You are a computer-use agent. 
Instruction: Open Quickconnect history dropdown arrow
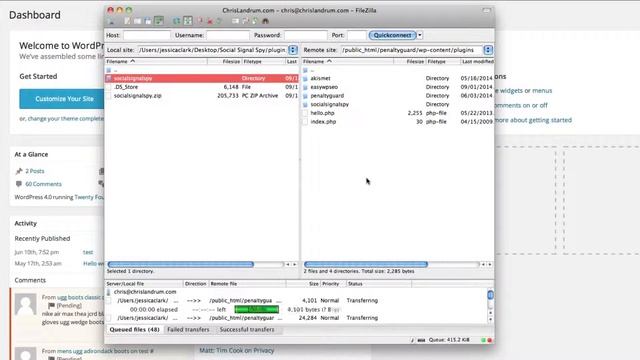420,35
